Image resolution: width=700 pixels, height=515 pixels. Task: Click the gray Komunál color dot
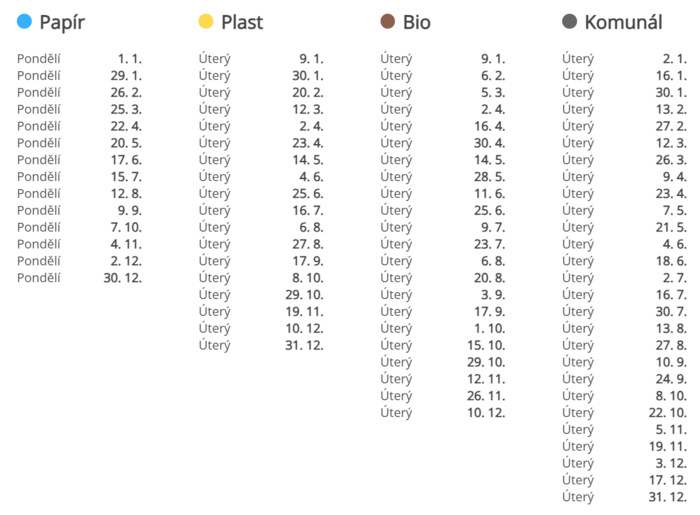(569, 21)
